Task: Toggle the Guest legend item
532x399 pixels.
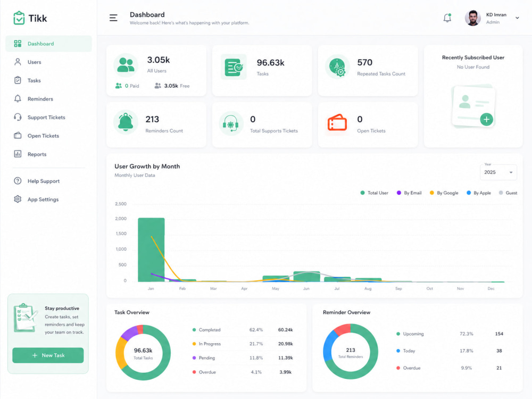Action: tap(508, 193)
